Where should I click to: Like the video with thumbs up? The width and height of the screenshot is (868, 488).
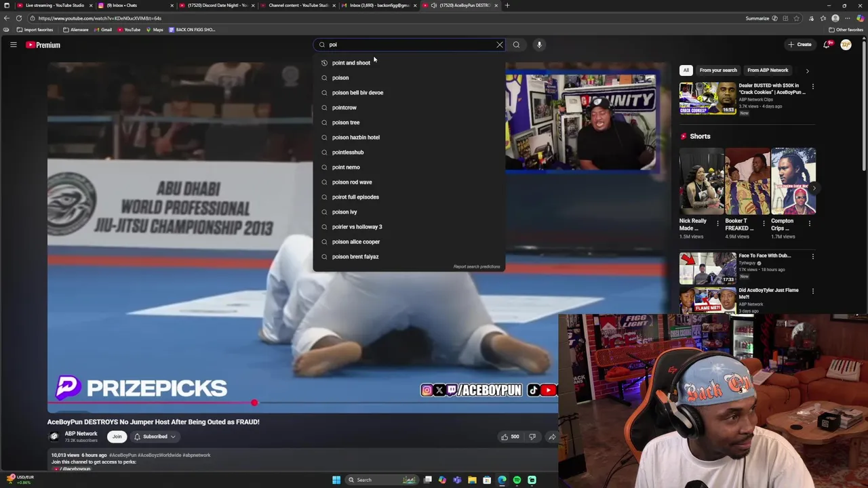[509, 436]
